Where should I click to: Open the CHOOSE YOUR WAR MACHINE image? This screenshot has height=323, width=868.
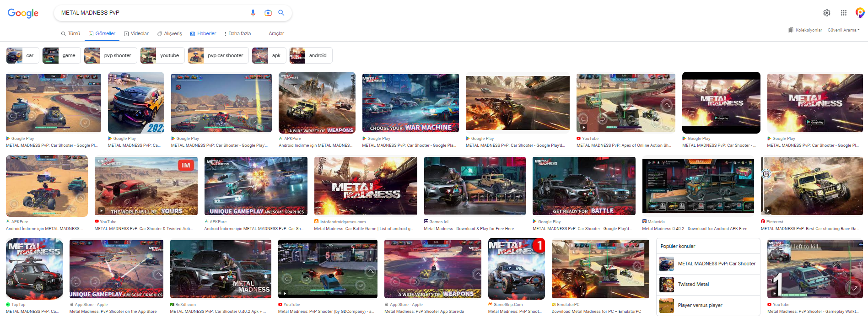[x=410, y=102]
